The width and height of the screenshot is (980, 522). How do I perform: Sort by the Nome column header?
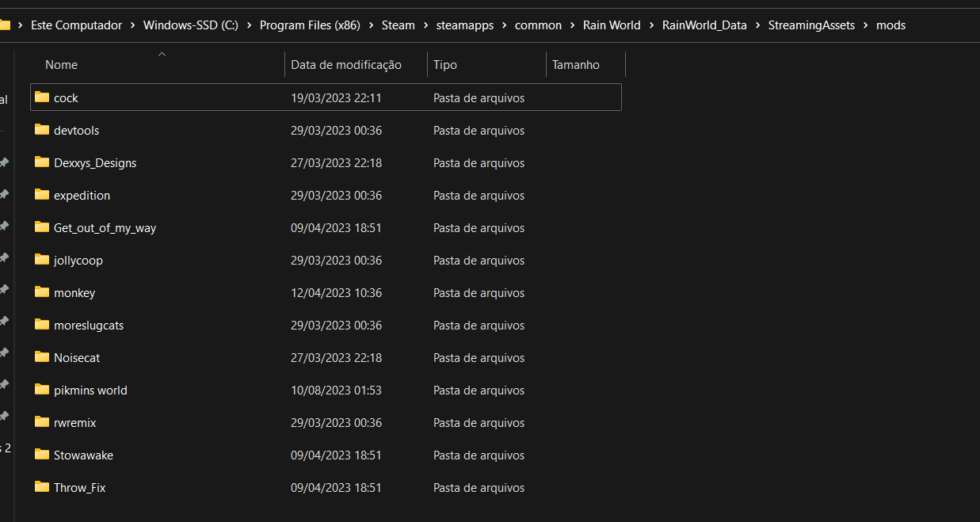coord(157,65)
